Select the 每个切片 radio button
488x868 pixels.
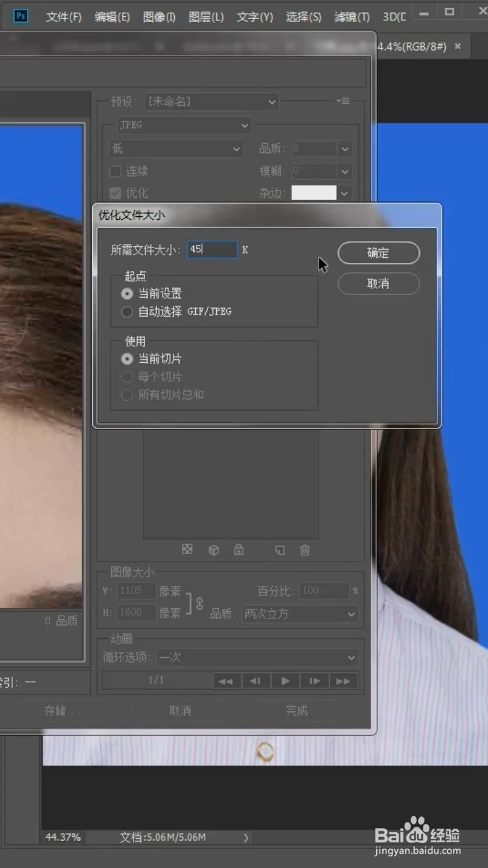click(x=127, y=376)
